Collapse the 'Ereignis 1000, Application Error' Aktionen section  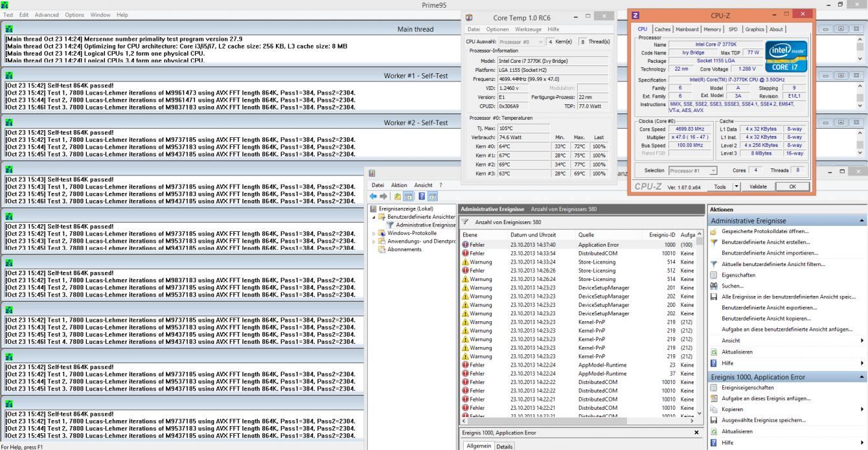pyautogui.click(x=862, y=376)
